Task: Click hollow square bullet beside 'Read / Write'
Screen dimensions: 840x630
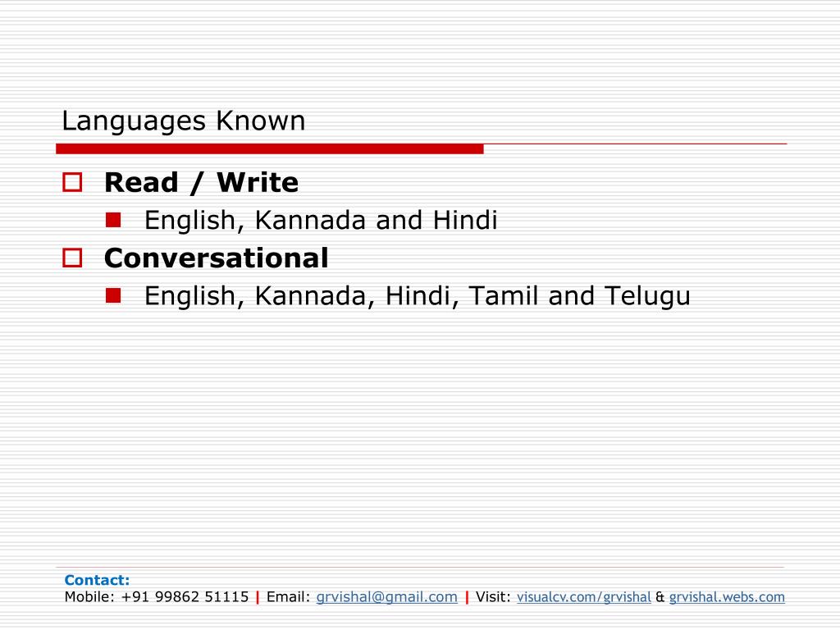Action: [x=72, y=182]
